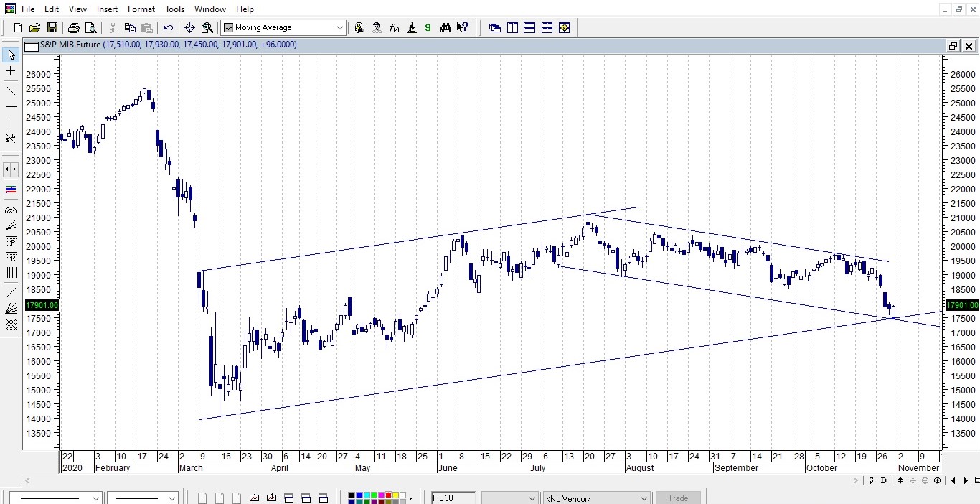The image size is (980, 504).
Task: Open System Tester microscope icon
Action: [x=412, y=27]
